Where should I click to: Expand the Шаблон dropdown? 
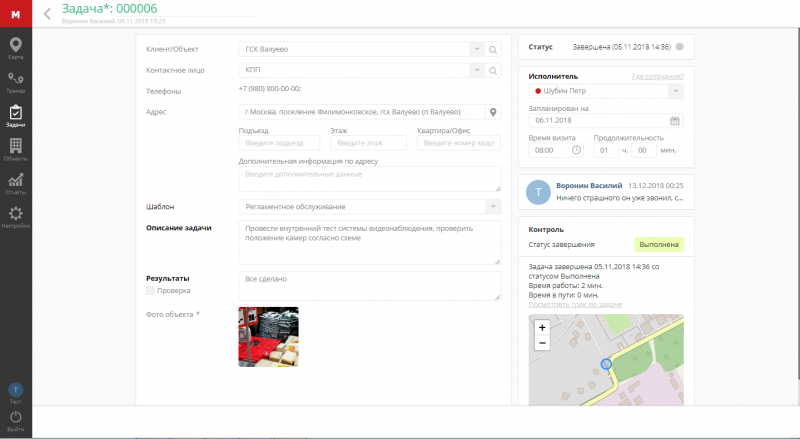point(491,206)
